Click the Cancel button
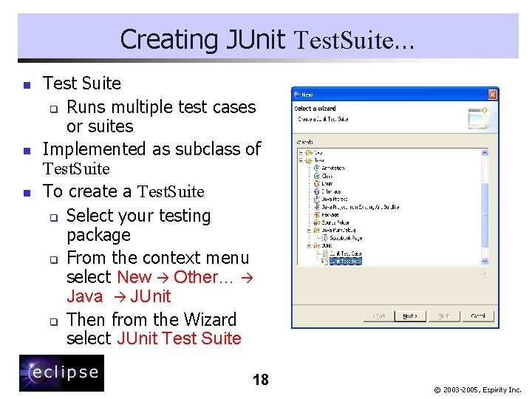This screenshot has height=399, width=532. tap(478, 316)
